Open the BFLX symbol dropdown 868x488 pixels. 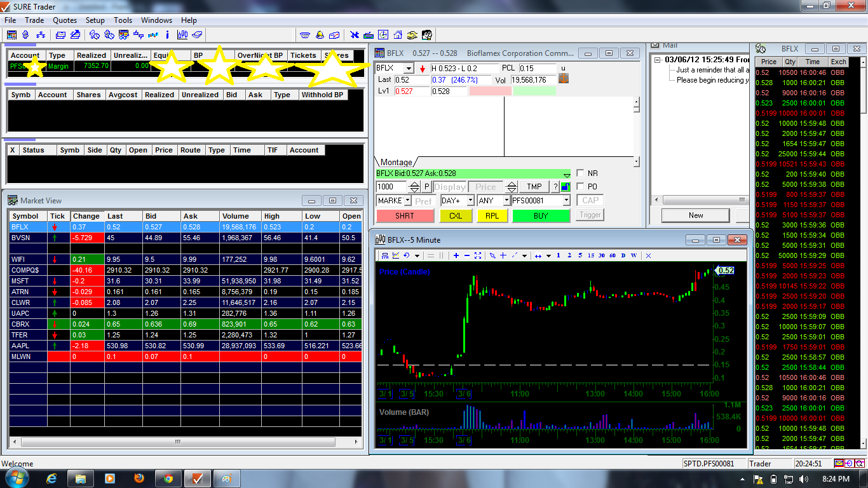[x=409, y=68]
